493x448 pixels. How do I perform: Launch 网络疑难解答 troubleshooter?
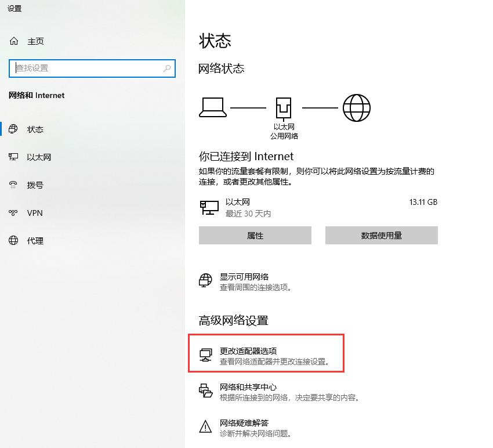[x=244, y=423]
